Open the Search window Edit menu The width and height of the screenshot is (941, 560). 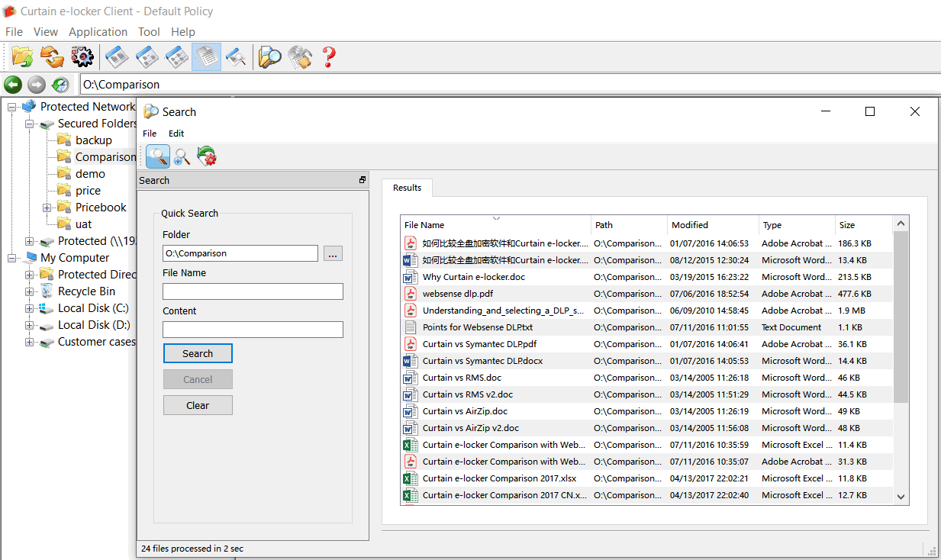176,134
